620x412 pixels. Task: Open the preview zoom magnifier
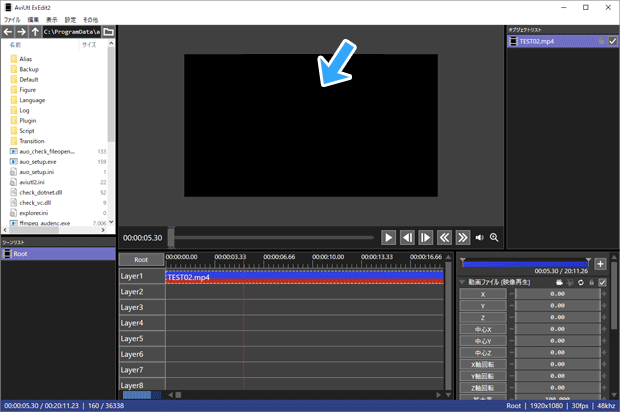tap(494, 238)
